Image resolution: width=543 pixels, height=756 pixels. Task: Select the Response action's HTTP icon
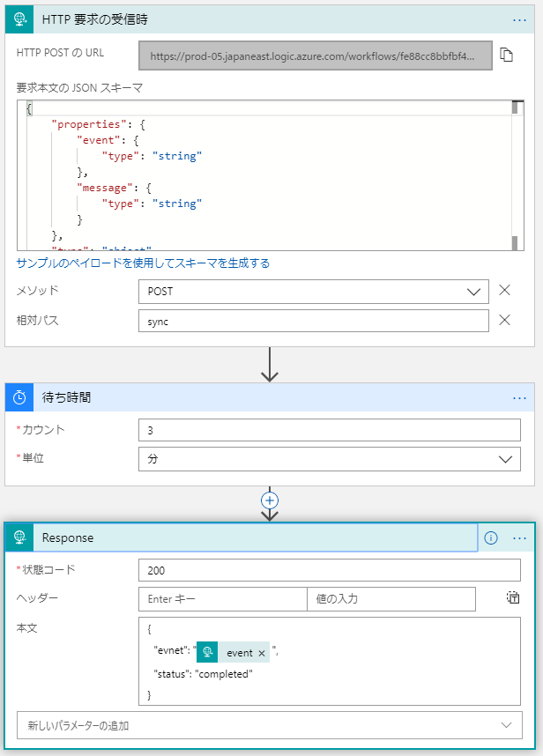[x=19, y=537]
